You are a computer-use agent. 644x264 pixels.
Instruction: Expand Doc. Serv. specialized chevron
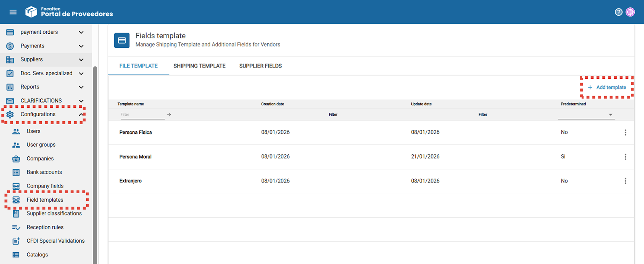81,74
